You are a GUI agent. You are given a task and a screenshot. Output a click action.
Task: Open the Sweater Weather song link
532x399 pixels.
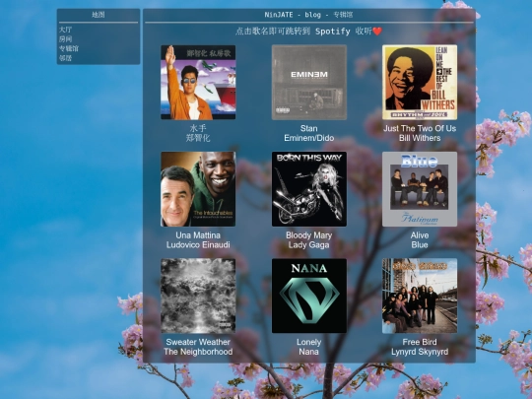(x=198, y=342)
